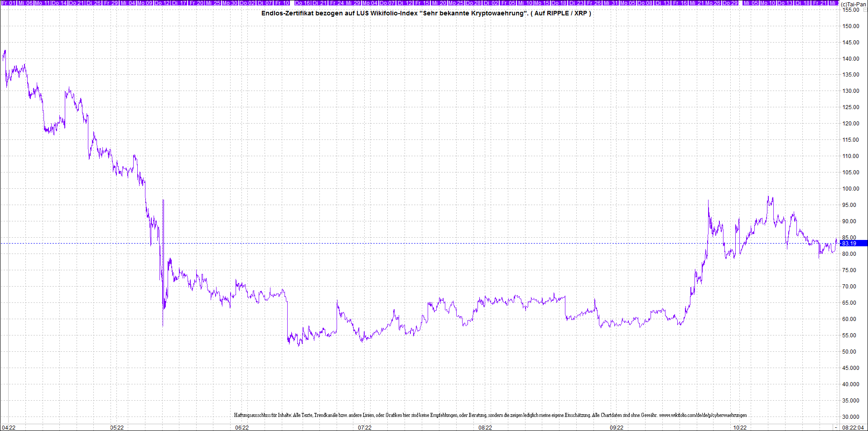868x431 pixels.
Task: Click the 155.00 price axis label
Action: (850, 10)
